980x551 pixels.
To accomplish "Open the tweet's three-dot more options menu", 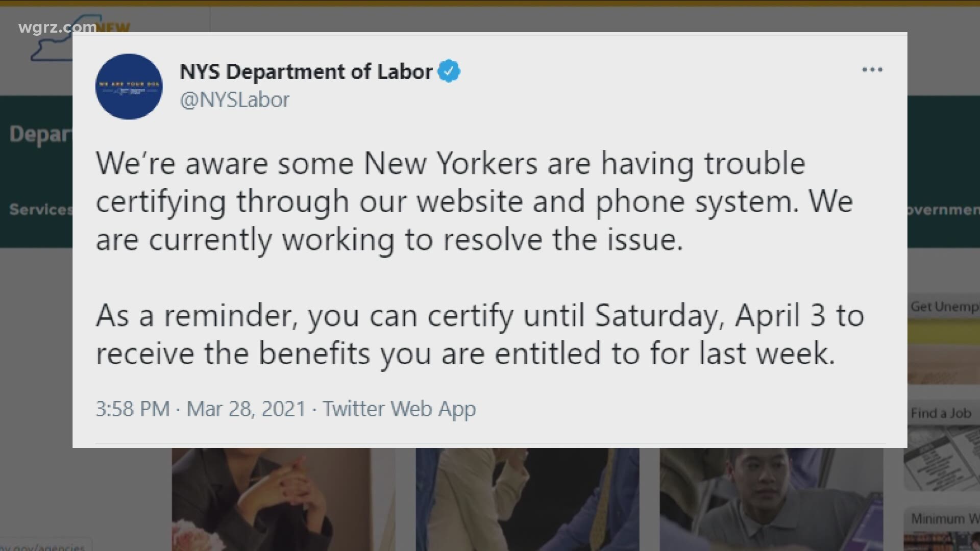I will click(872, 70).
